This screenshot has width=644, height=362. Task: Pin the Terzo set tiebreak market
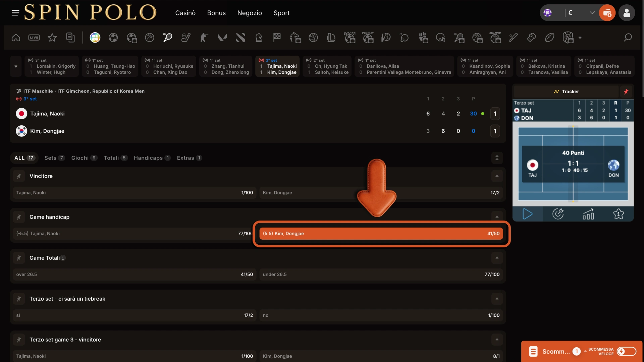(19, 299)
